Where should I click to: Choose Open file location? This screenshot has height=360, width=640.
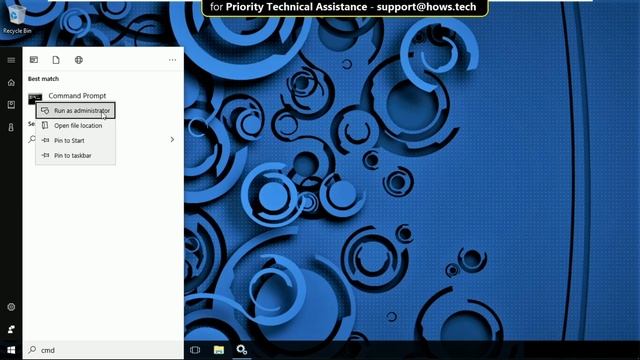[76, 126]
